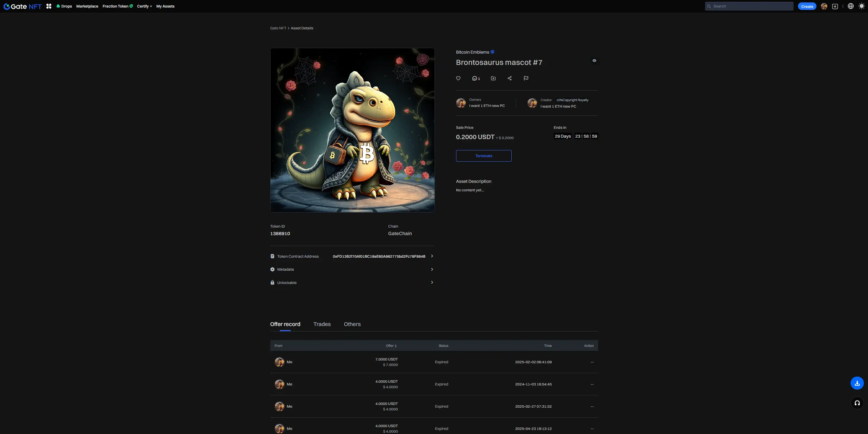Expand the Certify dropdown menu
Viewport: 868px width, 434px height.
[144, 6]
